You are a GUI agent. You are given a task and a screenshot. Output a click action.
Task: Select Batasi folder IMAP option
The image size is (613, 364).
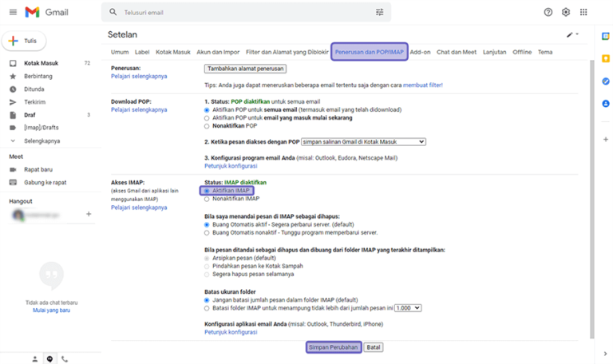click(207, 308)
